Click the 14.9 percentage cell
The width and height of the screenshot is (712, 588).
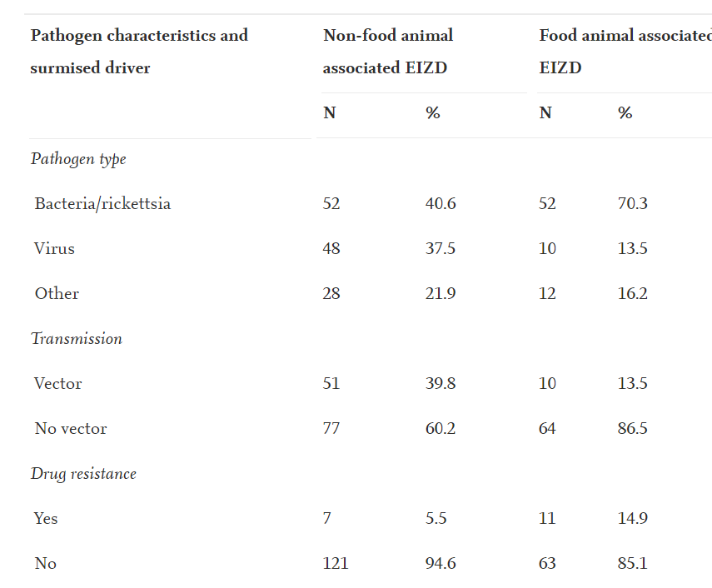(x=632, y=518)
